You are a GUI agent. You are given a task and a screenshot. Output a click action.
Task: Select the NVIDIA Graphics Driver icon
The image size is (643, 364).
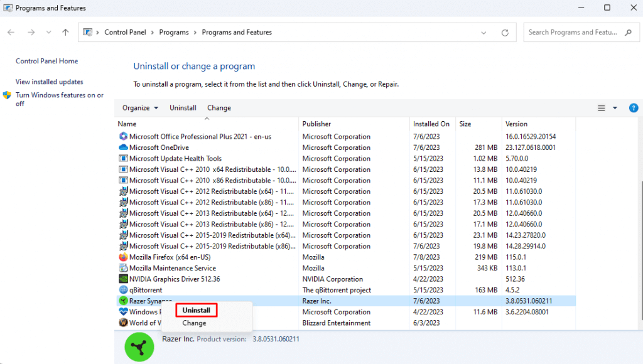tap(123, 279)
